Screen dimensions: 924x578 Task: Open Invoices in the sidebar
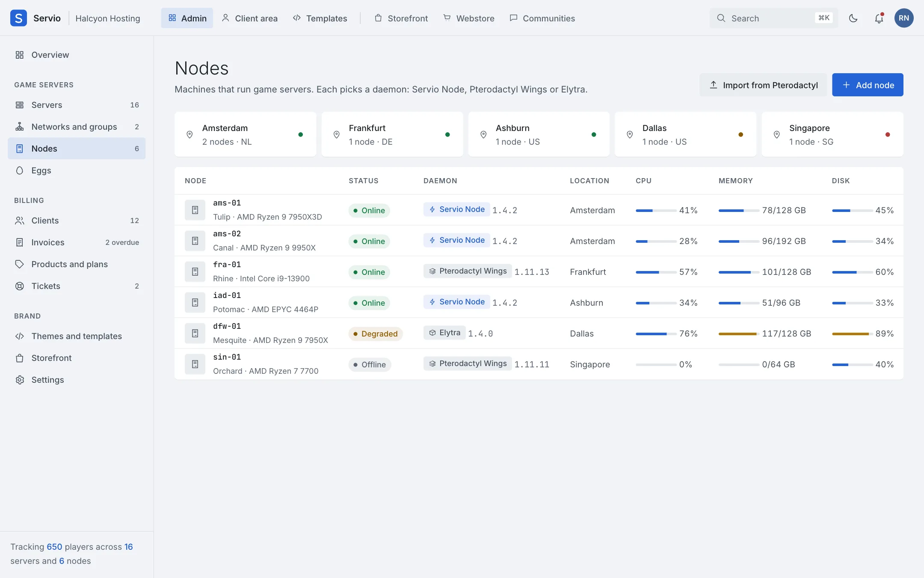coord(77,242)
